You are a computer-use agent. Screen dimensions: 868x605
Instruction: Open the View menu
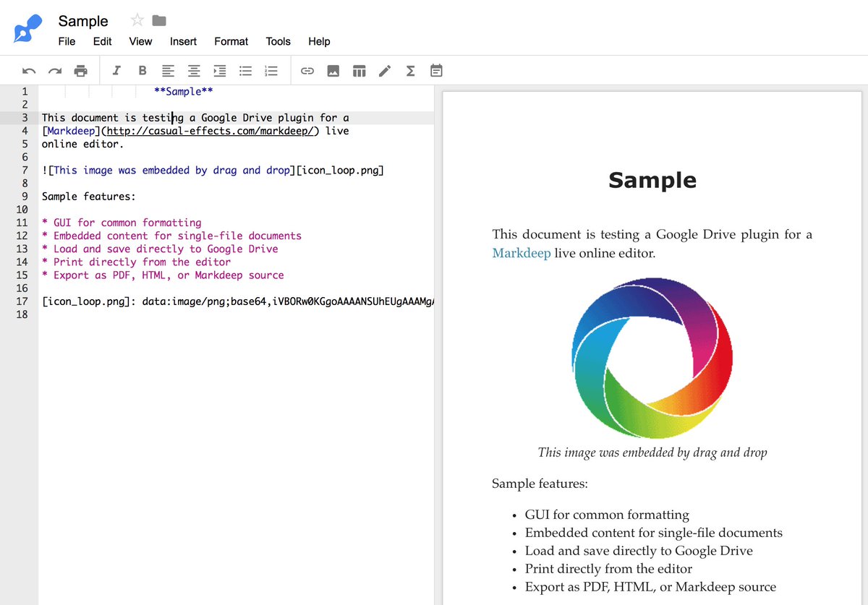(x=140, y=41)
